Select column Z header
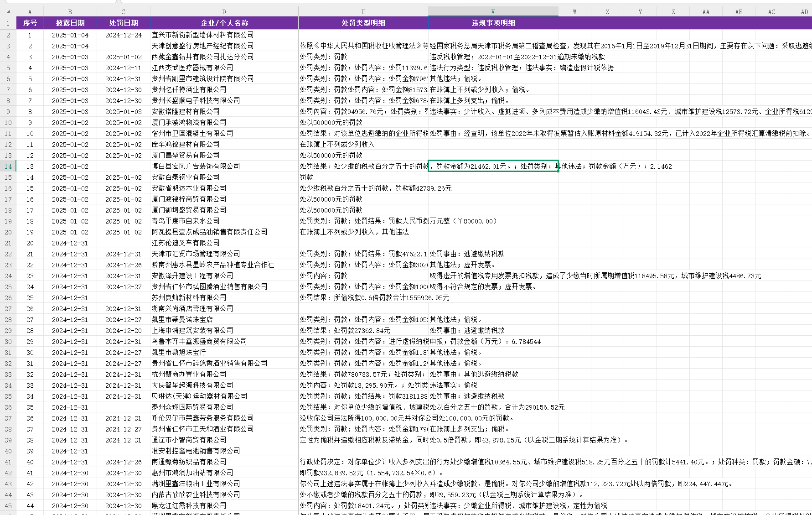The image size is (812, 515). coord(673,12)
